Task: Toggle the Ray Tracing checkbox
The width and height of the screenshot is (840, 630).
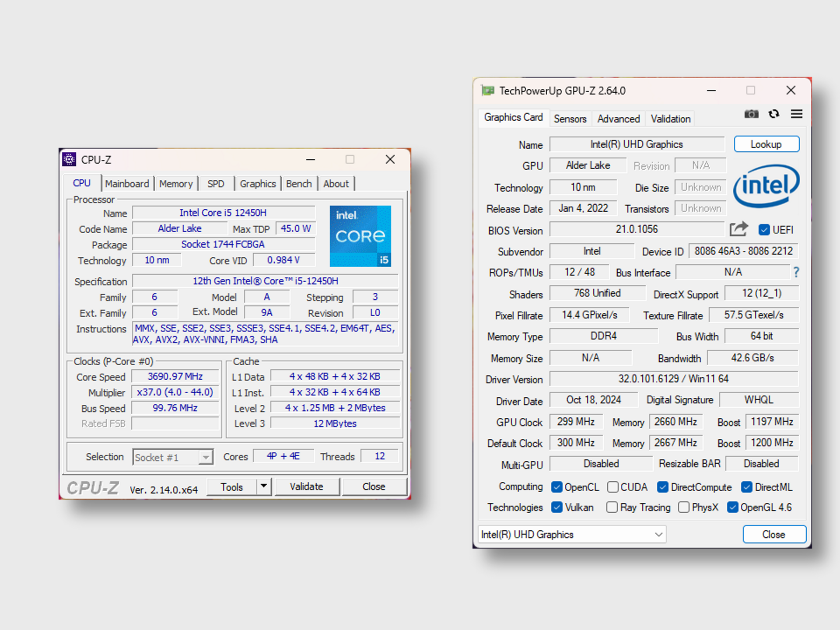Action: 612,507
